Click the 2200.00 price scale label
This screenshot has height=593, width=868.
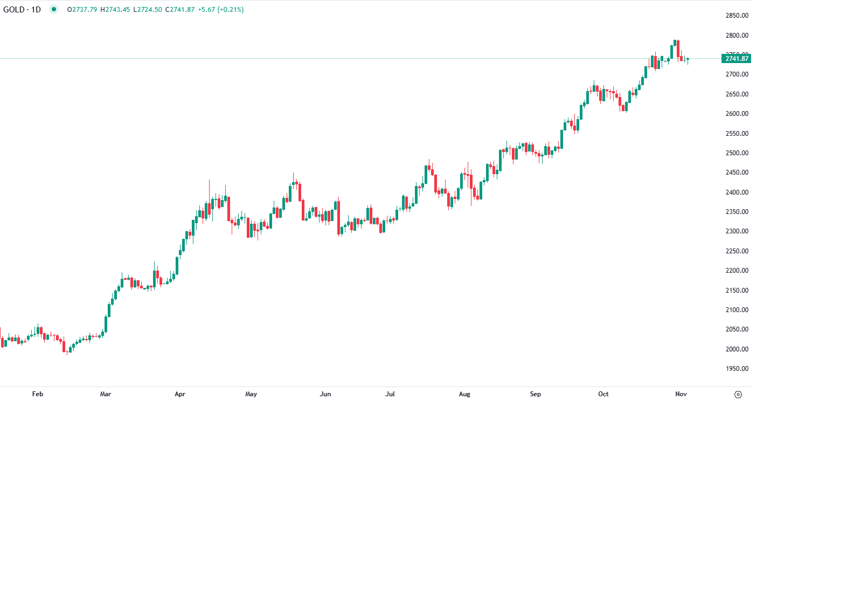pos(737,271)
